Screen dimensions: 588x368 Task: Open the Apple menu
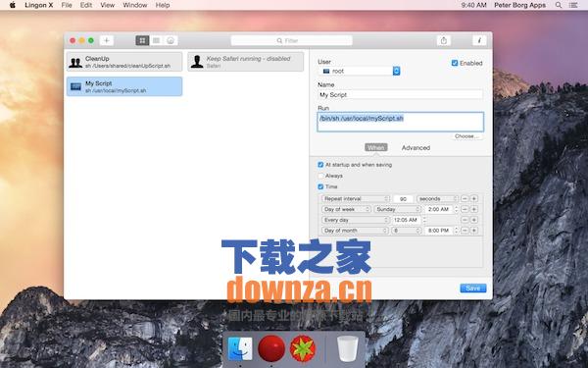coord(13,5)
